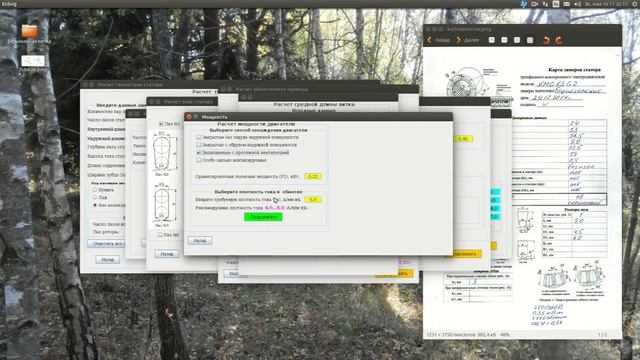Rotate image clockwise in image viewer
The width and height of the screenshot is (640, 360).
point(559,40)
